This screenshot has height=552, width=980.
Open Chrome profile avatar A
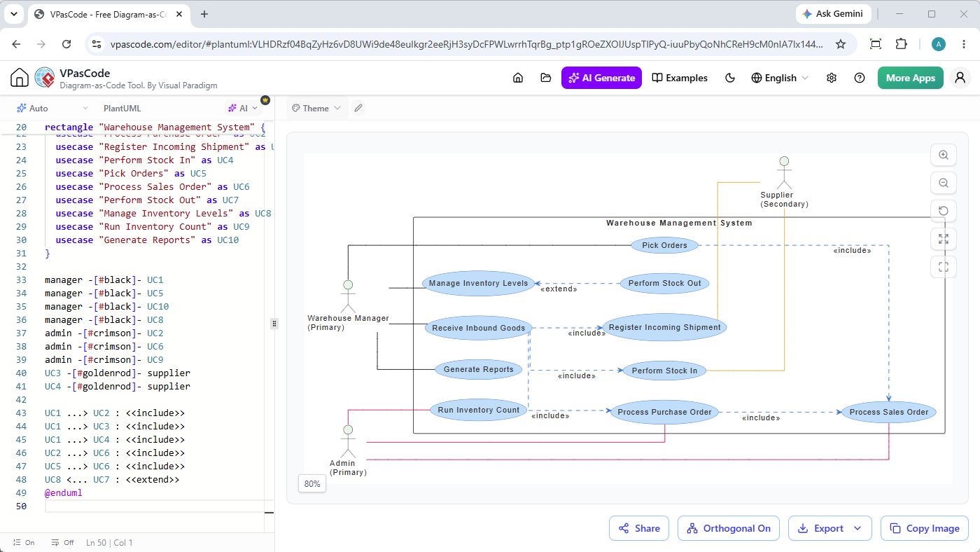click(939, 44)
